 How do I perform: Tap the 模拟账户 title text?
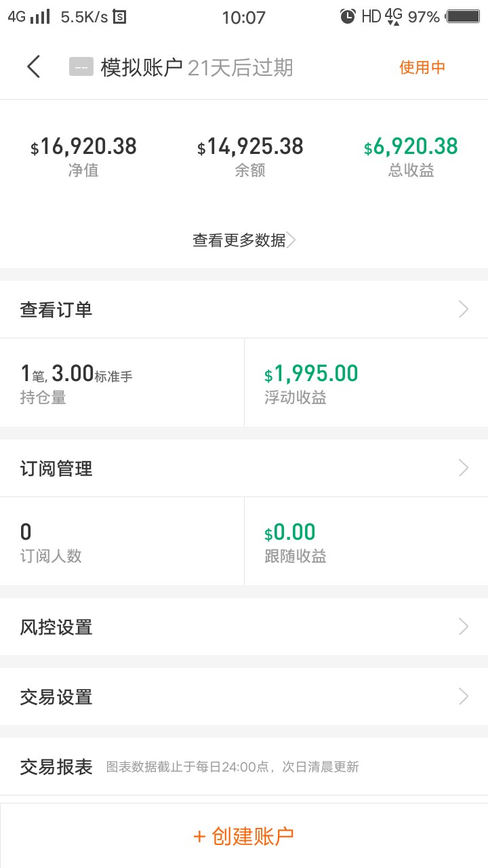[x=142, y=67]
